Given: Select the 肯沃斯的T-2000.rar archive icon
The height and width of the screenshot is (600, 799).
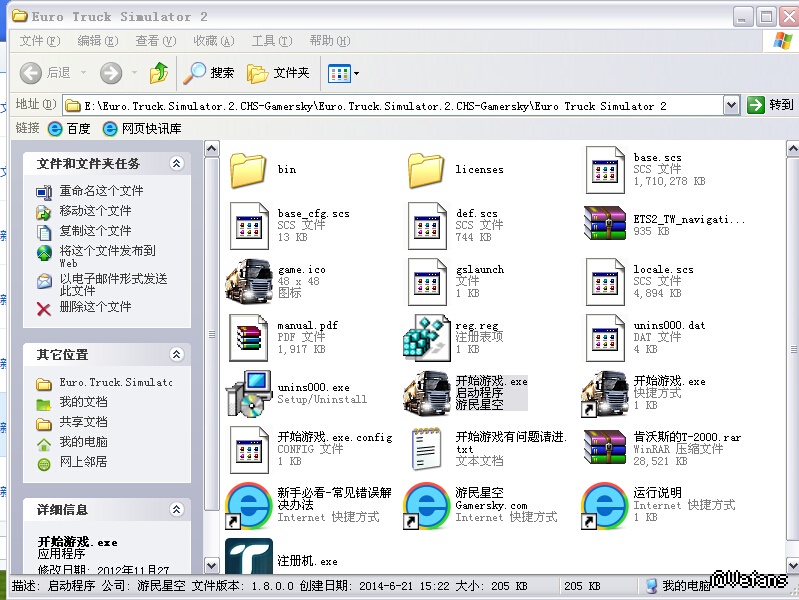Looking at the screenshot, I should point(605,447).
